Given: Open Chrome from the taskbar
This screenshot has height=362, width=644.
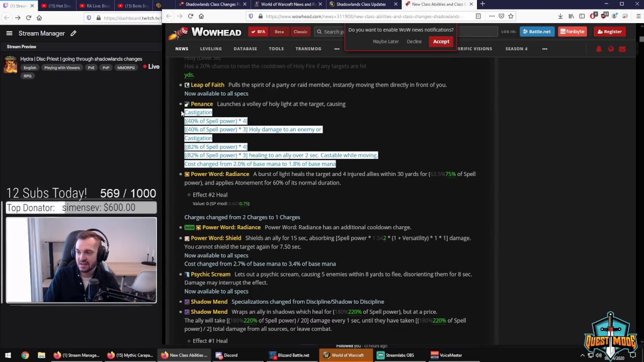Looking at the screenshot, I should (x=25, y=355).
